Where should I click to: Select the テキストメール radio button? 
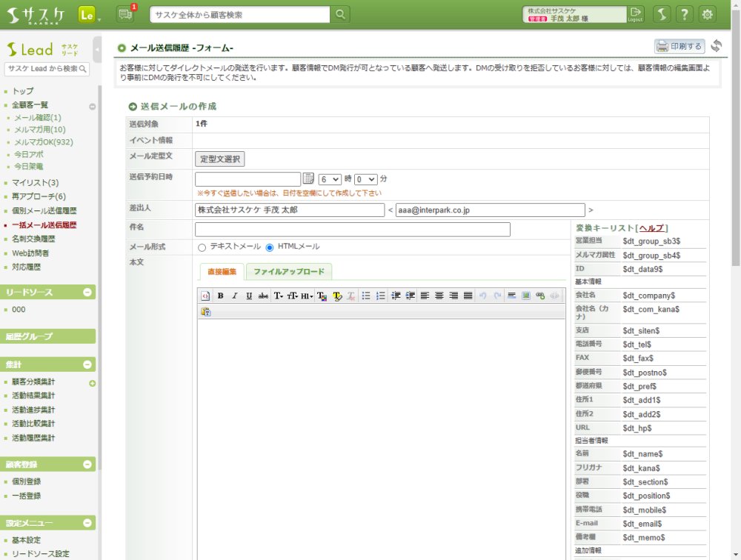coord(202,247)
